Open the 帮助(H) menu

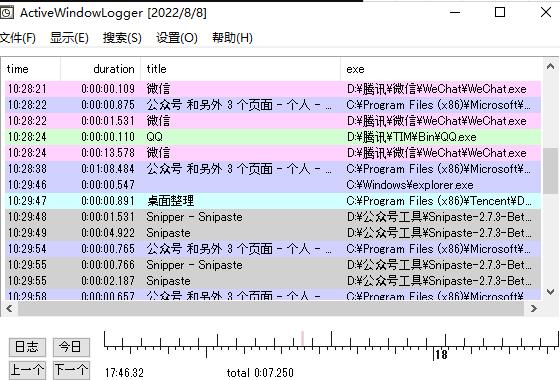(x=232, y=38)
